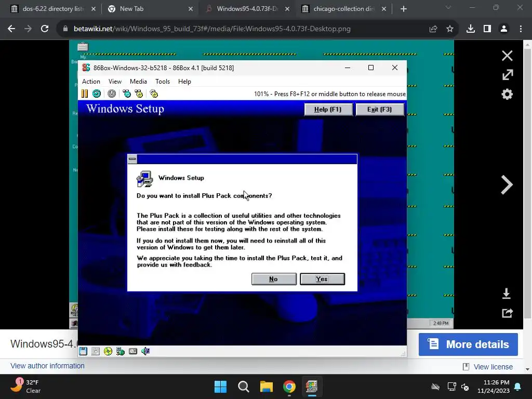Click the ACPI shutdown power icon
532x399 pixels.
tap(112, 94)
